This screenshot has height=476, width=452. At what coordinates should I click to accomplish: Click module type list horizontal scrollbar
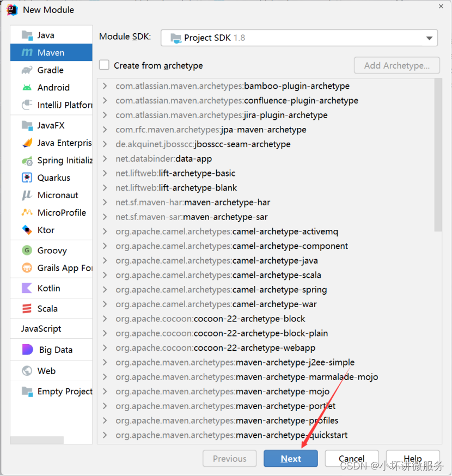[x=37, y=440]
